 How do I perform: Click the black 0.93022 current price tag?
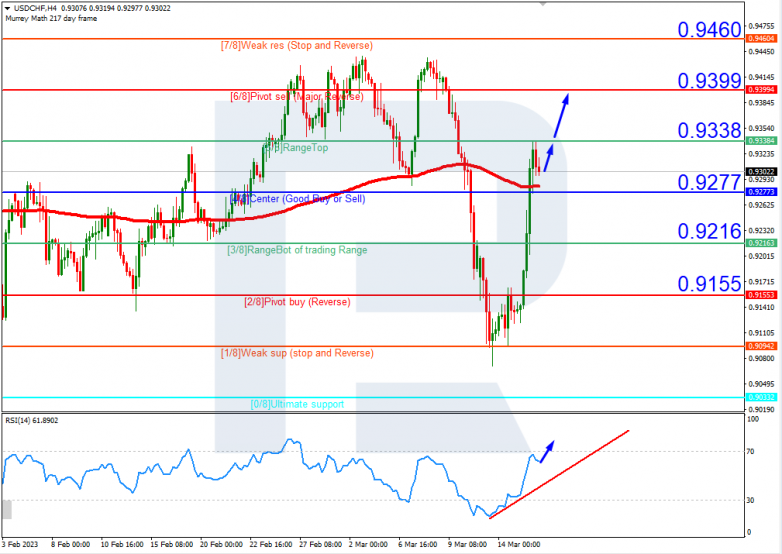point(762,172)
